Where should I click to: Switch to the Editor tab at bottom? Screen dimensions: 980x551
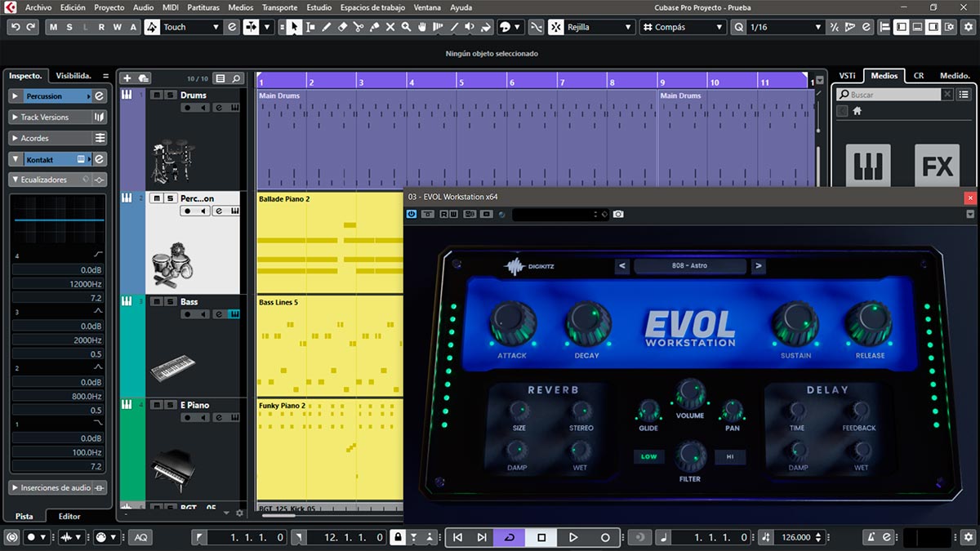coord(69,516)
